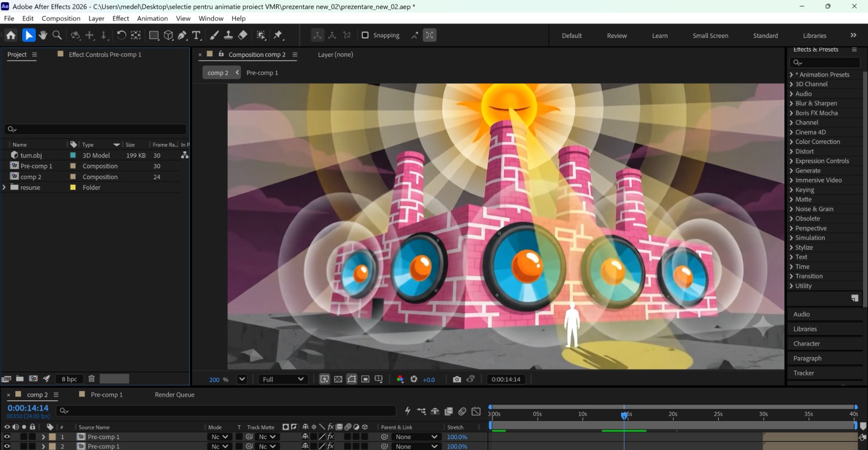Open the Full resolution dropdown
The height and width of the screenshot is (450, 868).
[x=283, y=379]
